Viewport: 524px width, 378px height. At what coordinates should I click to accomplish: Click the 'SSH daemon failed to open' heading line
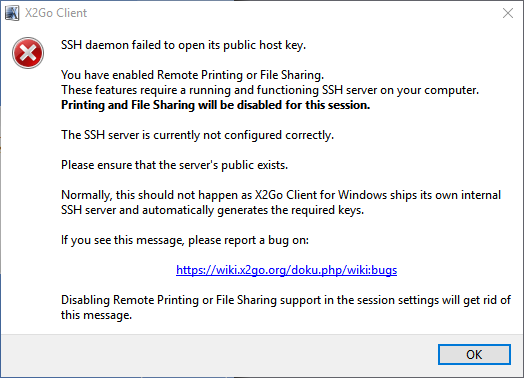pos(183,45)
